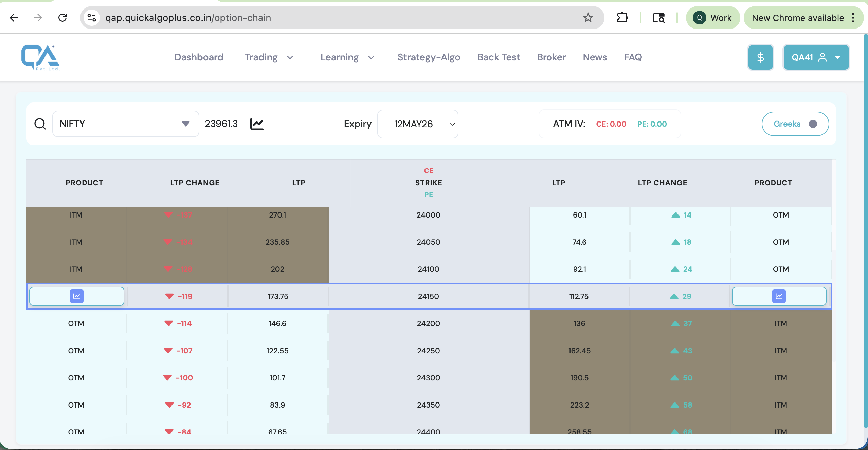The image size is (868, 450).
Task: Click the call LTP change -119
Action: click(179, 296)
